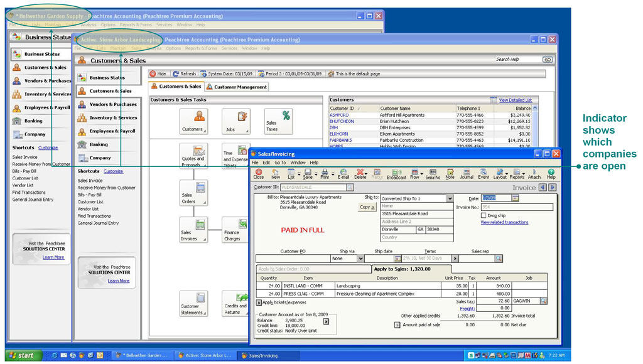Viewport: 643px width, 364px height.
Task: Click the View Detailed List link
Action: coord(515,100)
